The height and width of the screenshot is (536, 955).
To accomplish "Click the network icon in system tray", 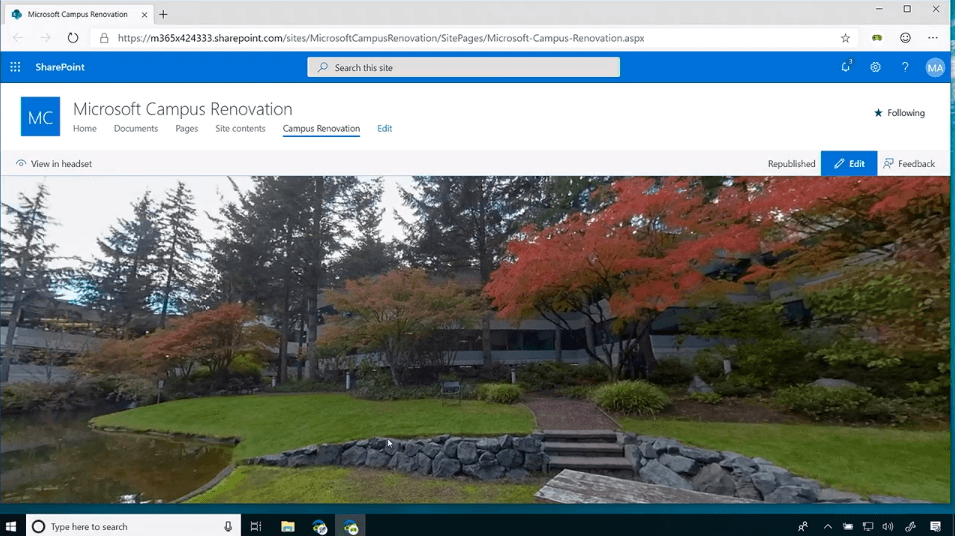I will pos(868,526).
